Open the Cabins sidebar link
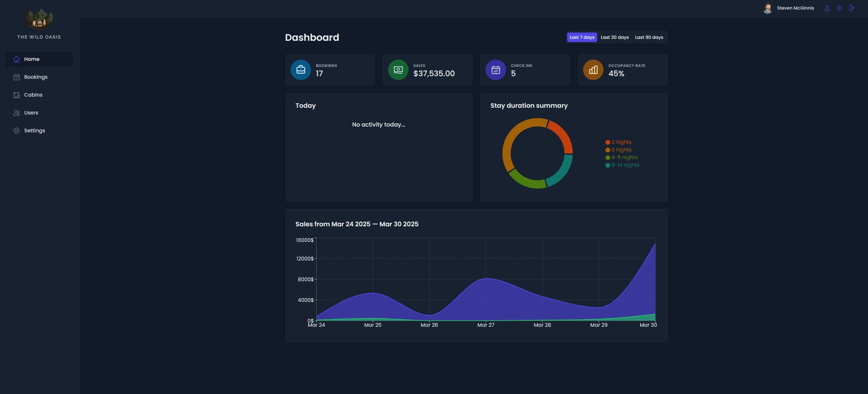Screen dimensions: 868x394 pyautogui.click(x=33, y=95)
